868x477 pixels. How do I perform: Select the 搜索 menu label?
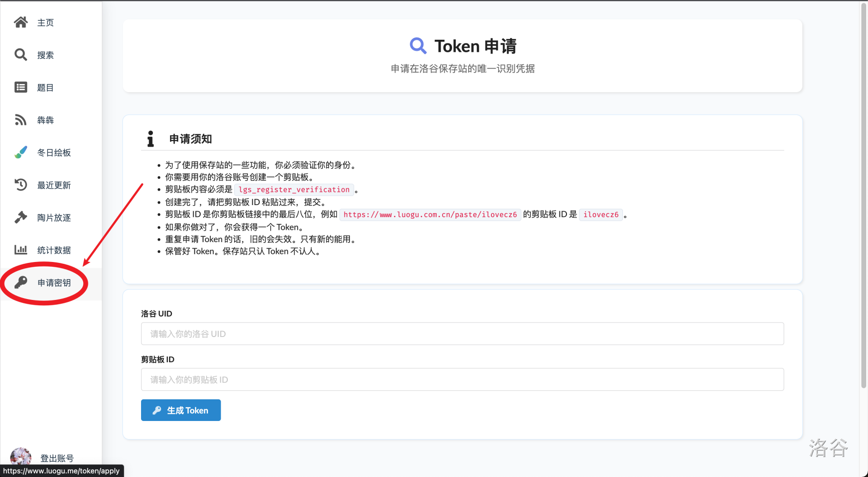pos(45,55)
